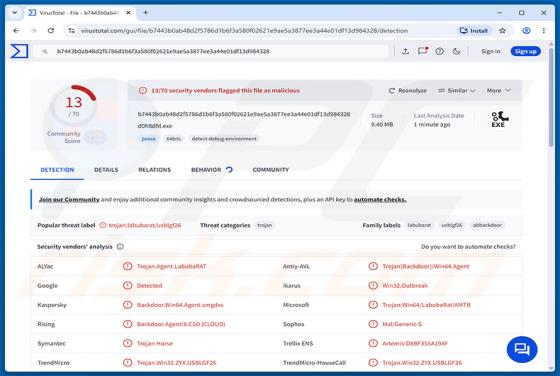Click the alert icon beside Google Detected

tap(128, 285)
